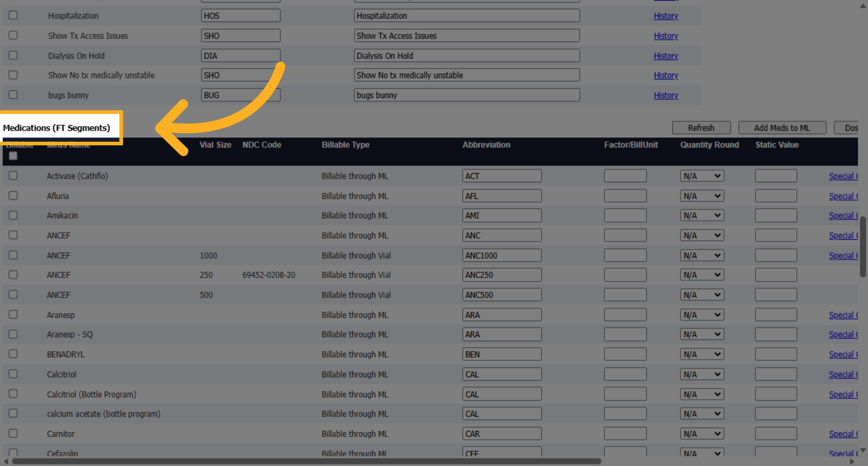Click the Add Meds to ML button

[782, 128]
